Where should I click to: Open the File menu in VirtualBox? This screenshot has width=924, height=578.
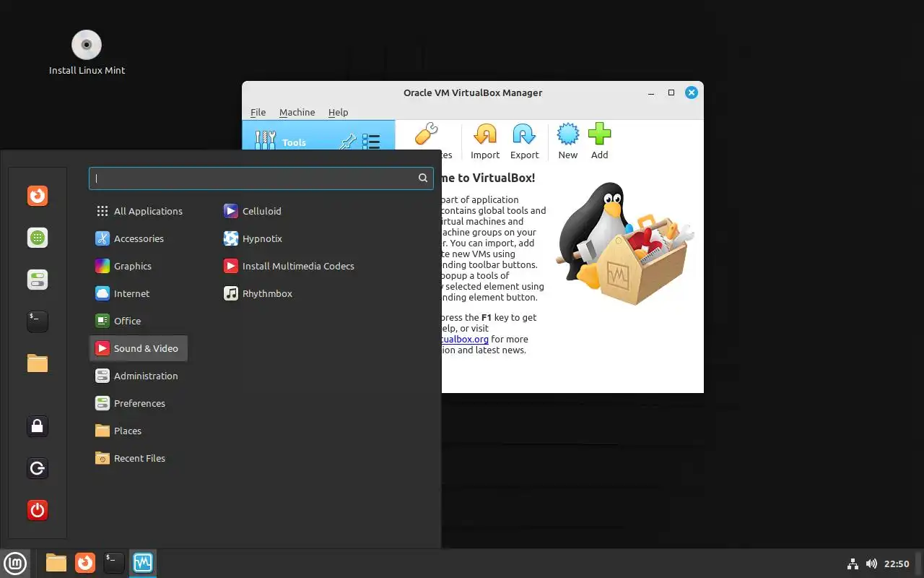258,112
